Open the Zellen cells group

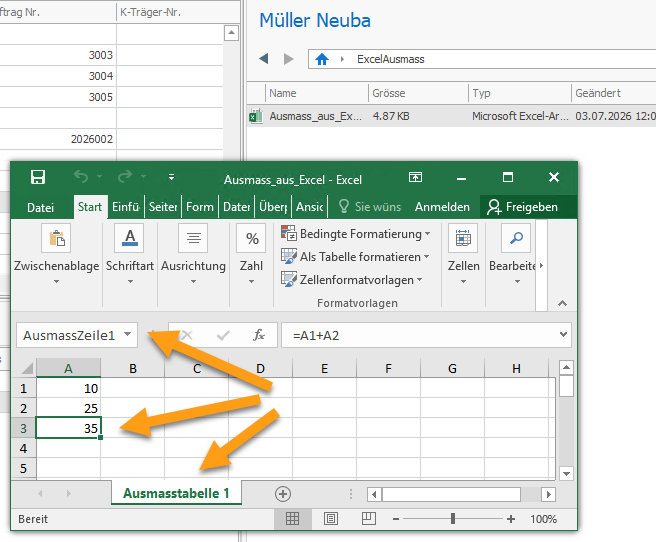pos(464,255)
